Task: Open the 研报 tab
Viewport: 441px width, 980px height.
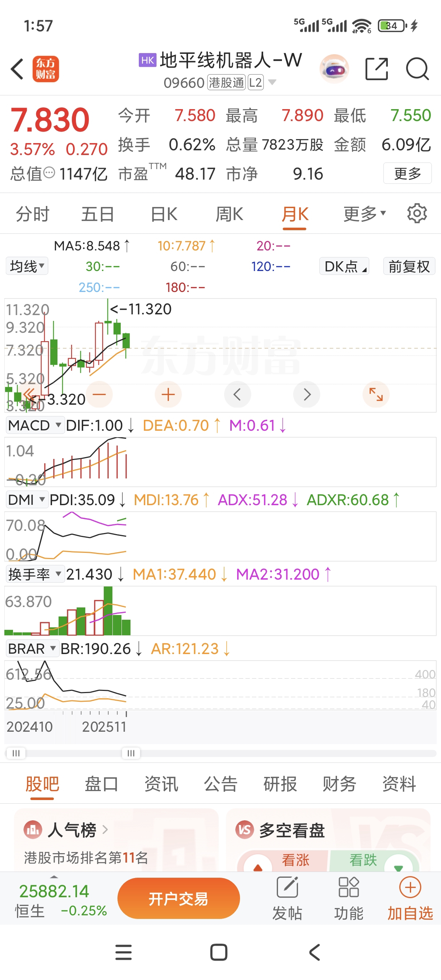Action: click(280, 784)
